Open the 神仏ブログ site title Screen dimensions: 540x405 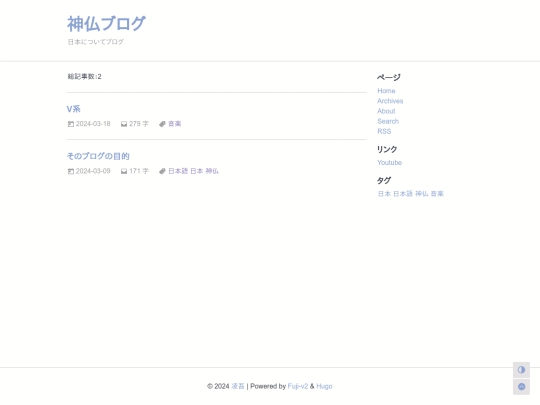click(106, 24)
